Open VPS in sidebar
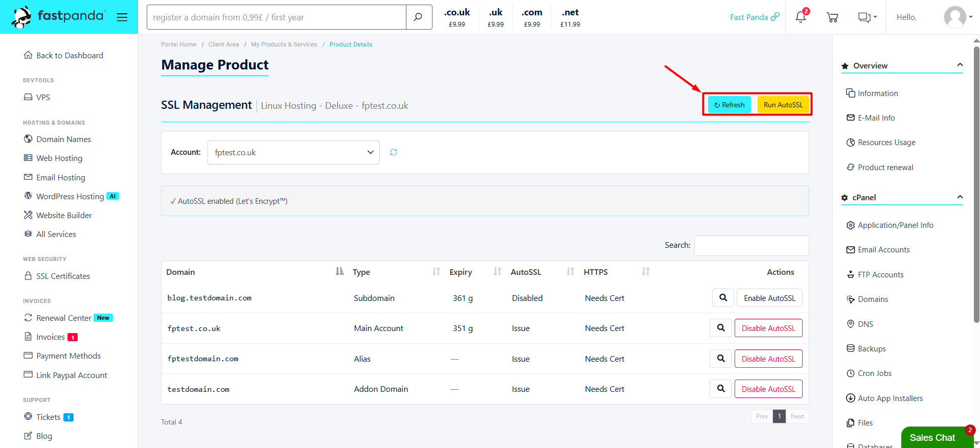This screenshot has height=448, width=980. (37, 97)
